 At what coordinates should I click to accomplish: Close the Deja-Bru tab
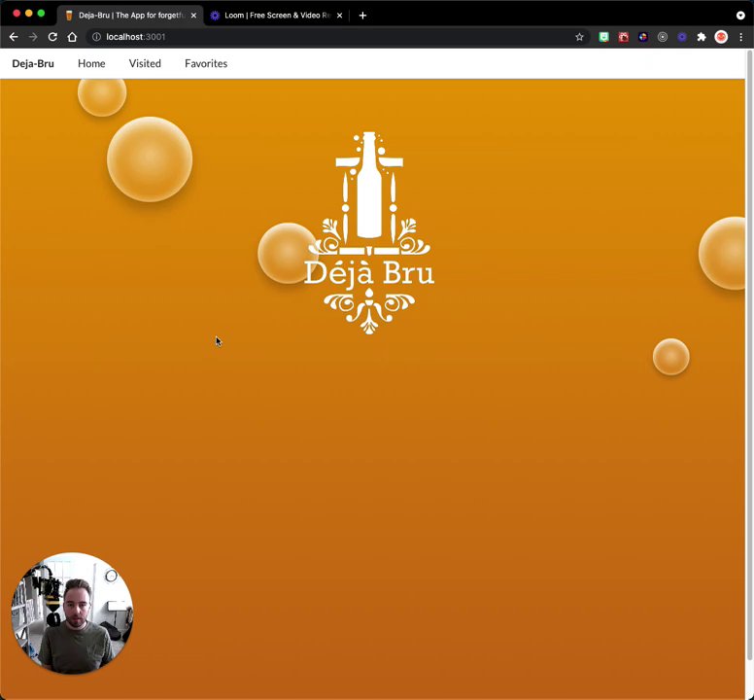click(x=193, y=16)
